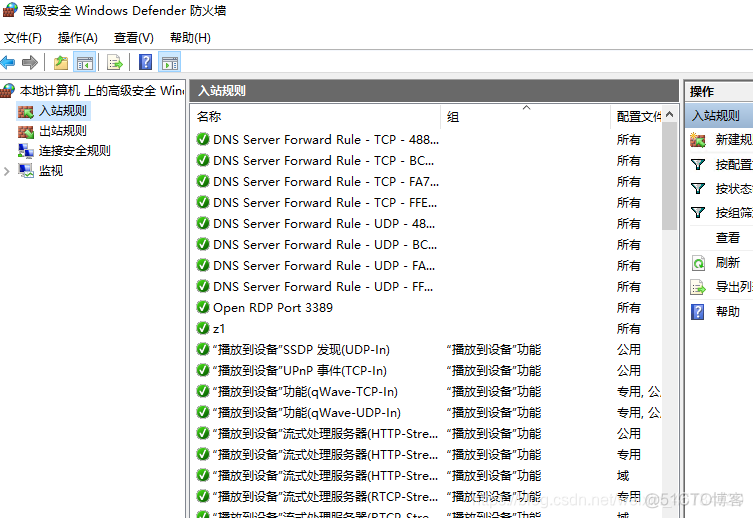Select rule DNS Server Forward Rule TCP 488
This screenshot has width=753, height=518.
[326, 140]
